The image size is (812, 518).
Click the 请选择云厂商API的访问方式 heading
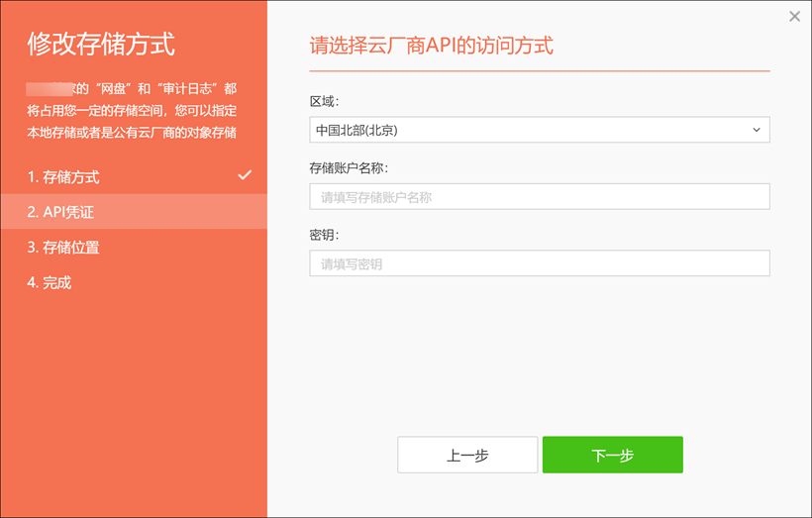click(431, 46)
